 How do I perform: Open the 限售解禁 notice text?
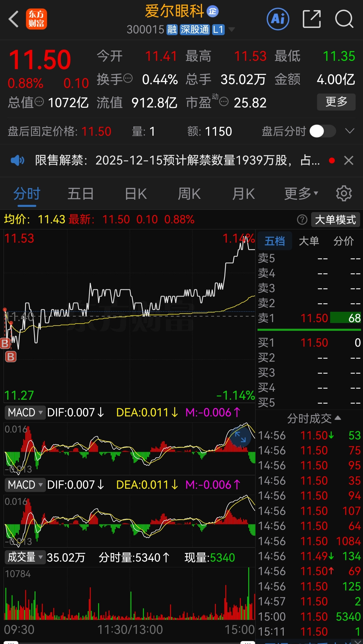[x=177, y=160]
